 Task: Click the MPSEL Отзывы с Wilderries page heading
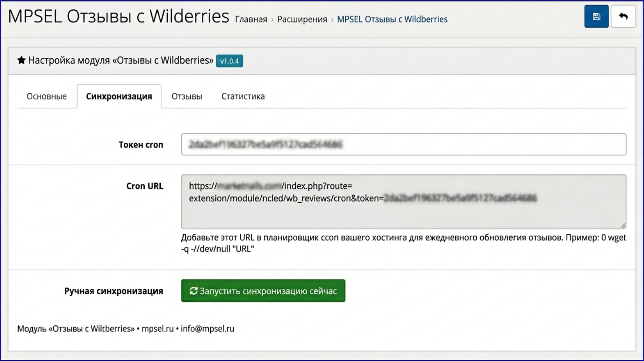pos(119,17)
